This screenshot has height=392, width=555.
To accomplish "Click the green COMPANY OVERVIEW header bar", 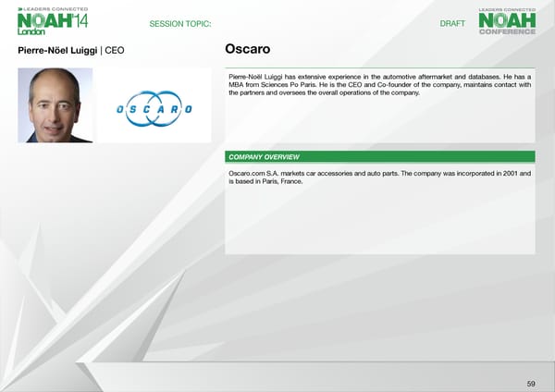I will pos(379,157).
